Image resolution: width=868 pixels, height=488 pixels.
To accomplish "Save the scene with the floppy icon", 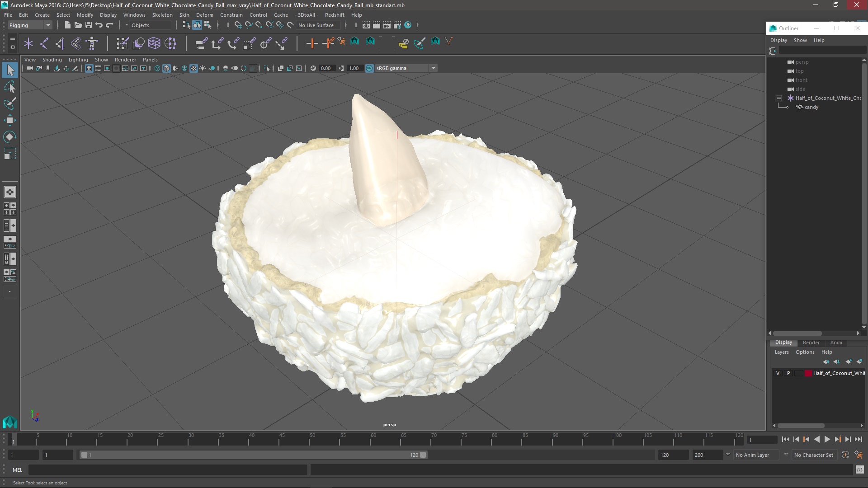I will [x=89, y=25].
